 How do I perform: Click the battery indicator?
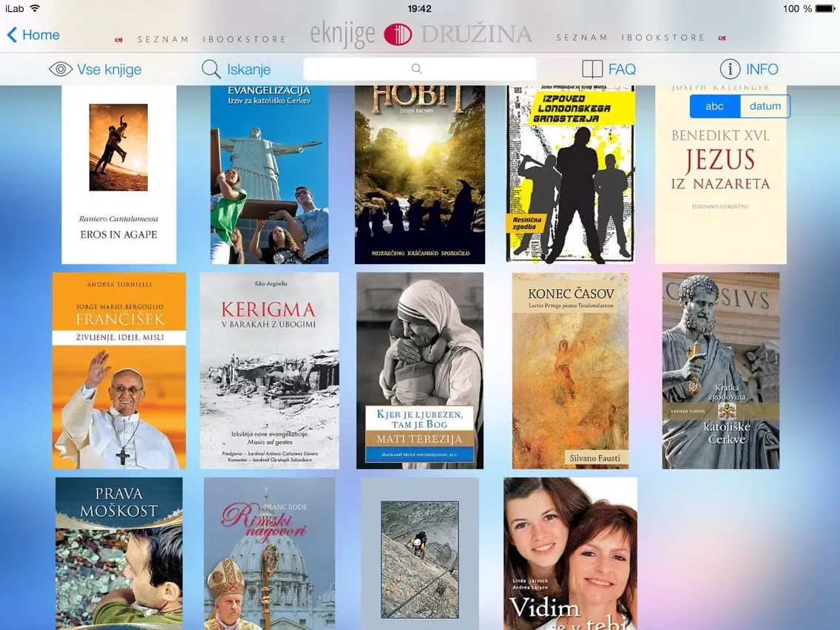click(824, 9)
